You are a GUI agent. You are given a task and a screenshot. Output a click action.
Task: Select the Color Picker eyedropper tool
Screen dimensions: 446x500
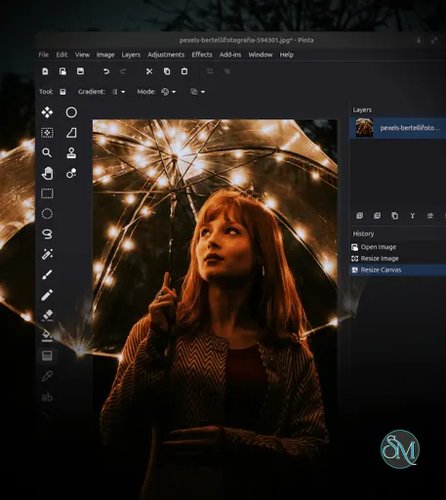pyautogui.click(x=47, y=376)
